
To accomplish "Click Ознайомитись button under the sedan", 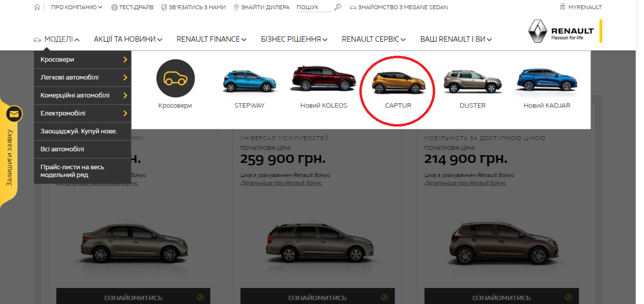I will point(133,296).
